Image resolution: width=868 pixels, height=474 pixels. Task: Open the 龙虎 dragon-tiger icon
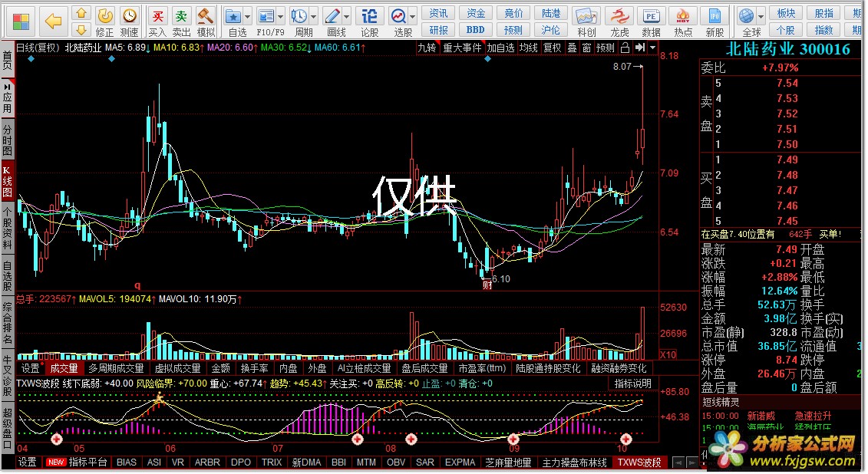click(619, 21)
